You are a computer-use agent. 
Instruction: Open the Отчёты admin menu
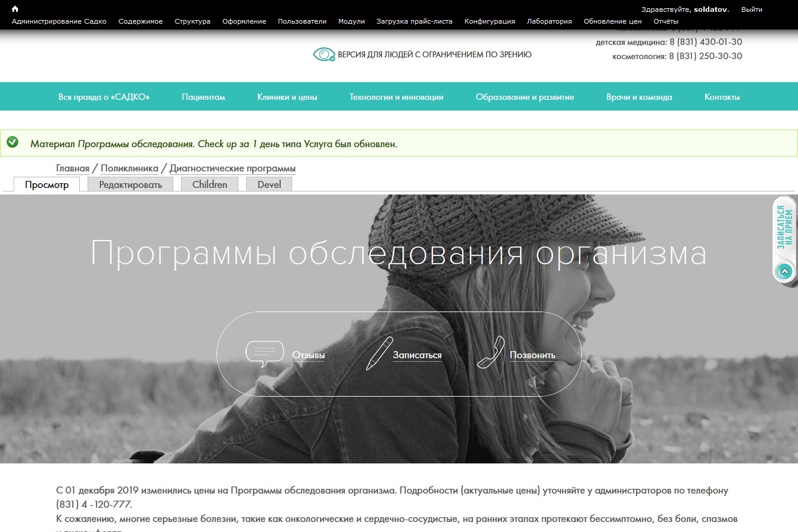[x=666, y=21]
